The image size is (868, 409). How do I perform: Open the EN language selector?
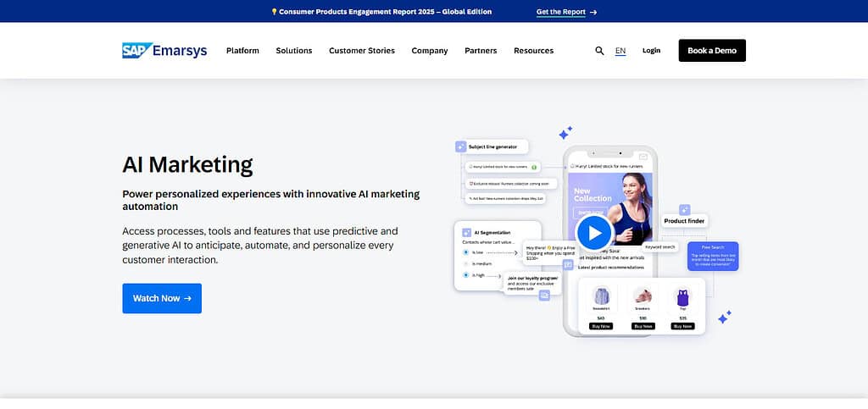[x=620, y=51]
